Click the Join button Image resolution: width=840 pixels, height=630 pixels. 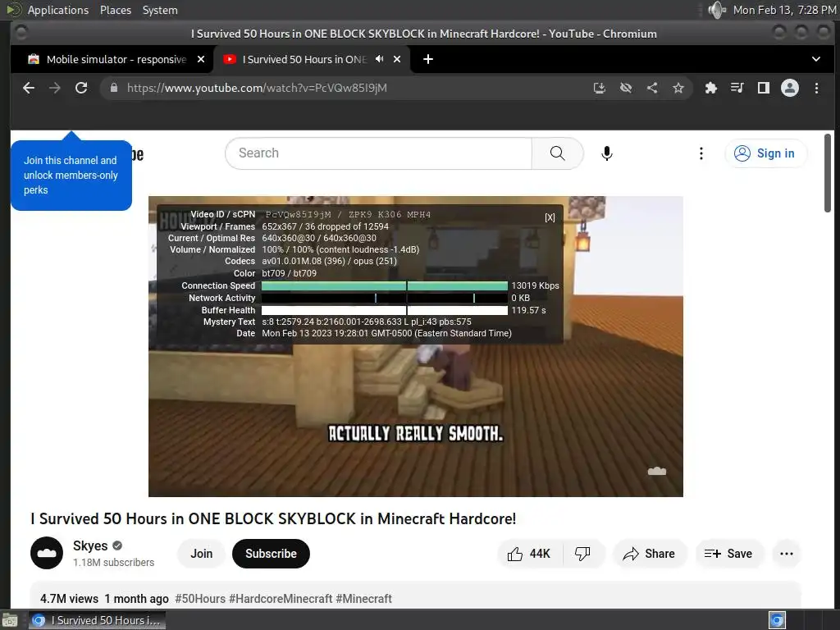[202, 554]
